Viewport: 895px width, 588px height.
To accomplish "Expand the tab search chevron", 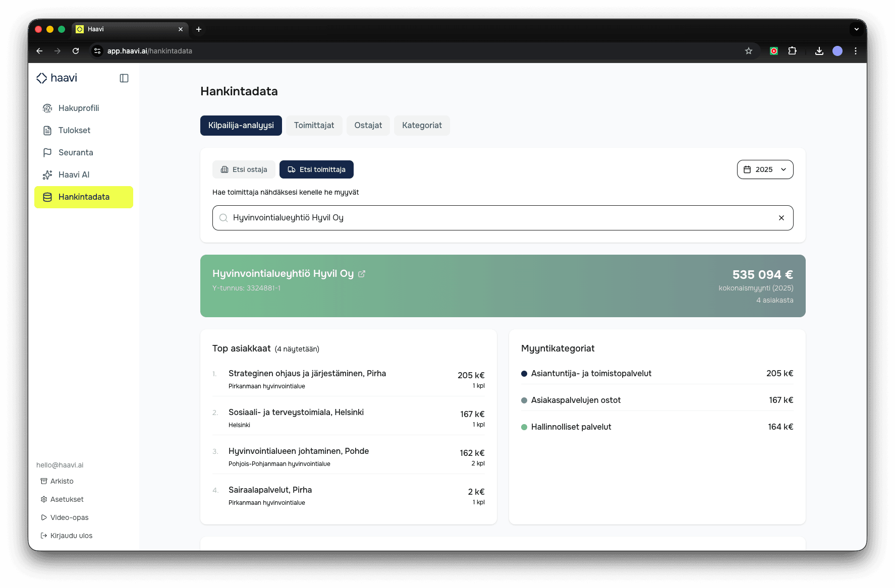I will 856,29.
